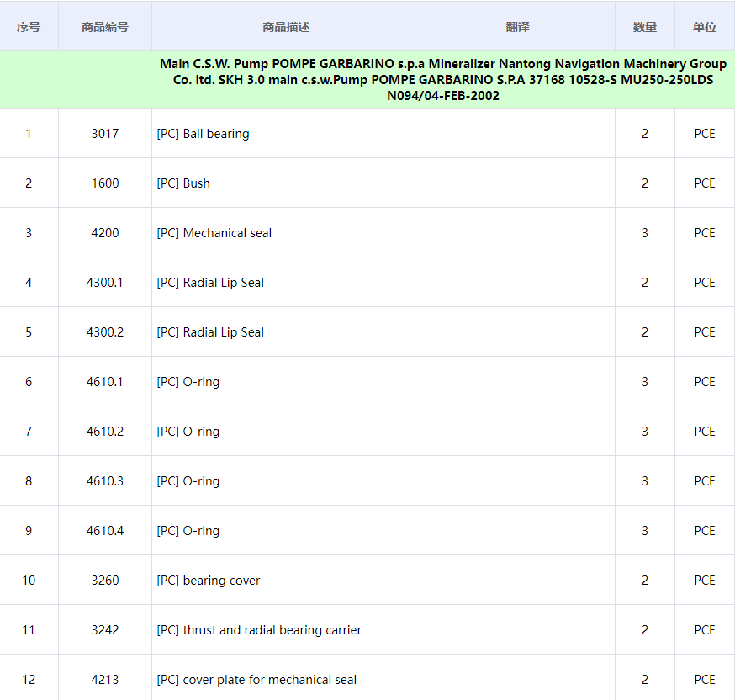This screenshot has width=735, height=700.
Task: Click PCE unit in the Bush row
Action: 705,183
